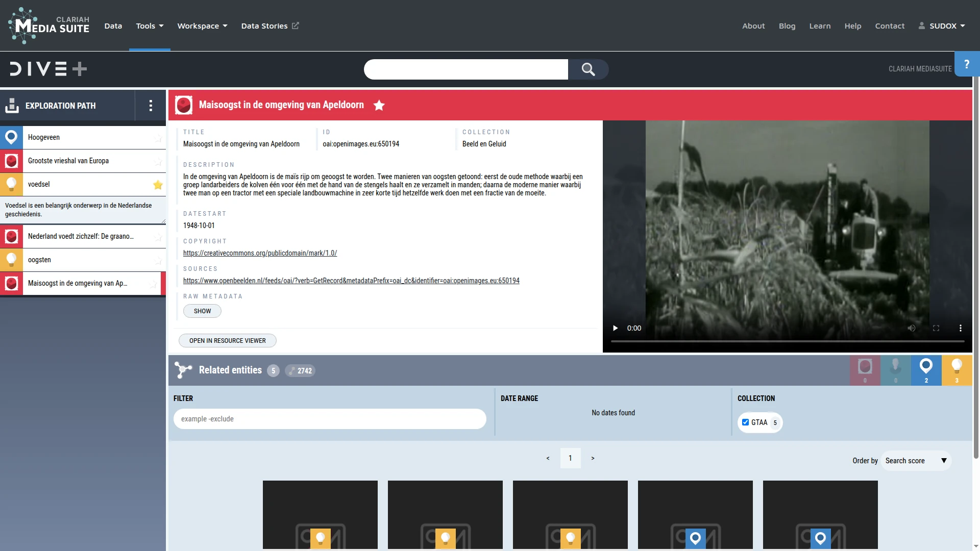This screenshot has width=980, height=551.
Task: Toggle star for voedsel path item
Action: coord(158,185)
